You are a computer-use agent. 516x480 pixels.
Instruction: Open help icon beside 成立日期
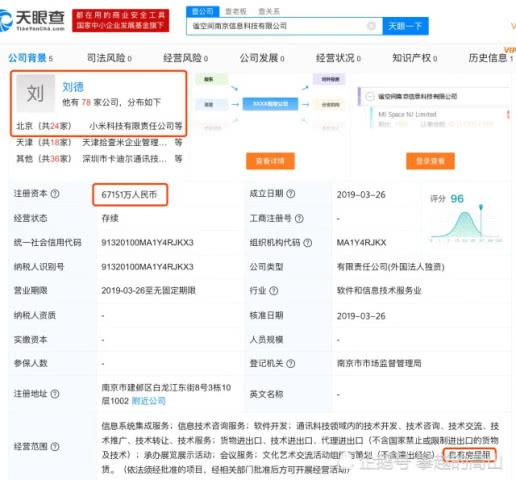[291, 193]
